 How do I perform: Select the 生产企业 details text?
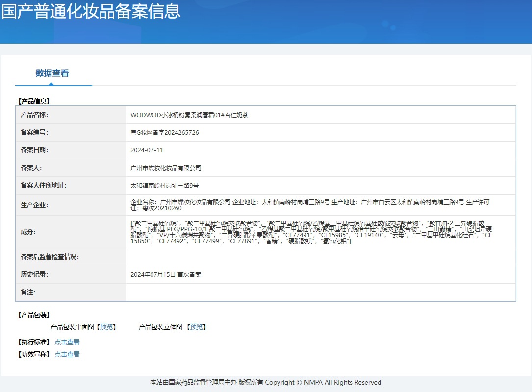pos(310,205)
